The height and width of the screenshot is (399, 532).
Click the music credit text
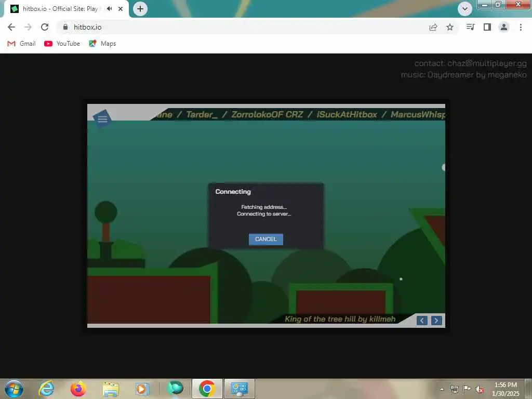464,75
